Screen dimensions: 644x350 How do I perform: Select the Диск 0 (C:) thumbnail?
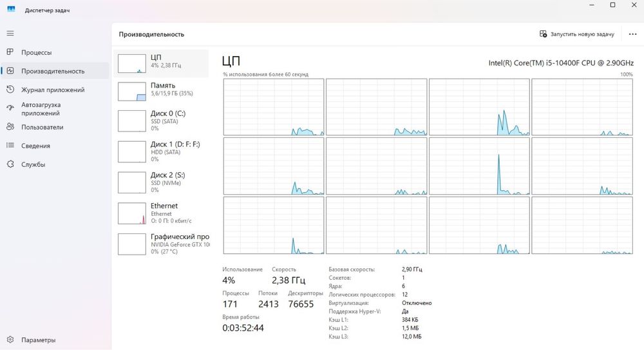click(x=132, y=121)
